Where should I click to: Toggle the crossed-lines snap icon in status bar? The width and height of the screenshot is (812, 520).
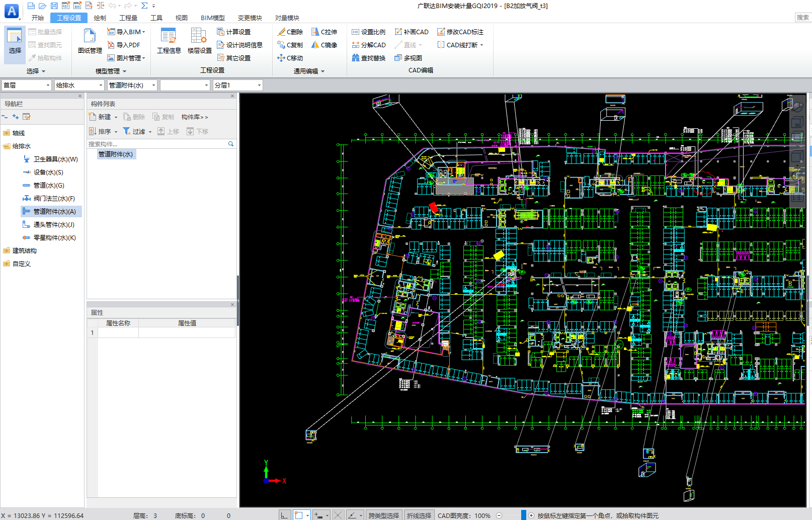[x=338, y=515]
